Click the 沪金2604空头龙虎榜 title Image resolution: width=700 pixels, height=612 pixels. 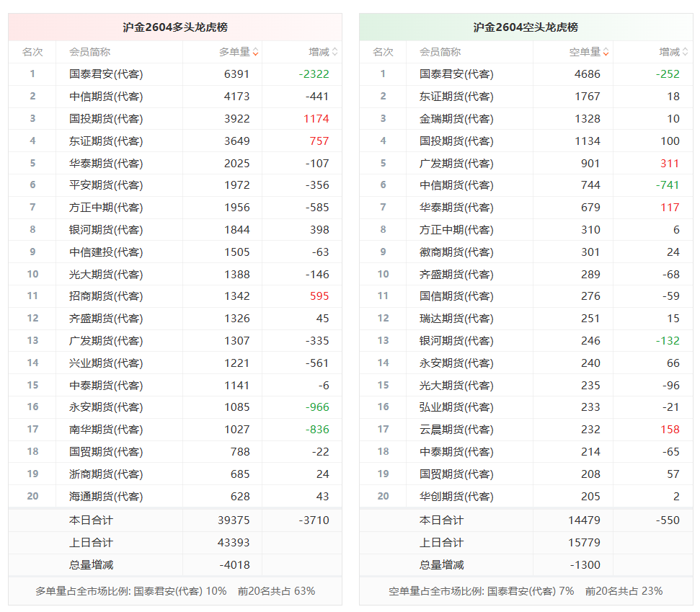tap(526, 27)
